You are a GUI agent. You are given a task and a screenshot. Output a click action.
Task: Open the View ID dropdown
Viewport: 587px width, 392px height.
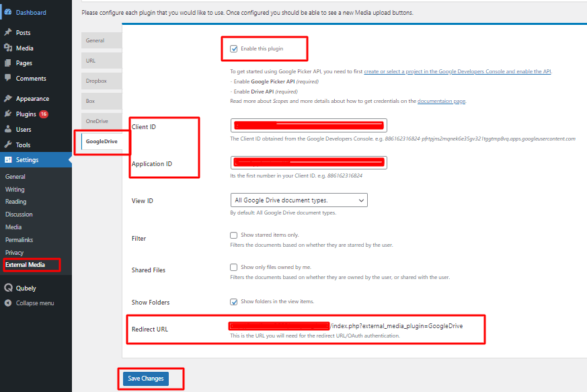(299, 200)
